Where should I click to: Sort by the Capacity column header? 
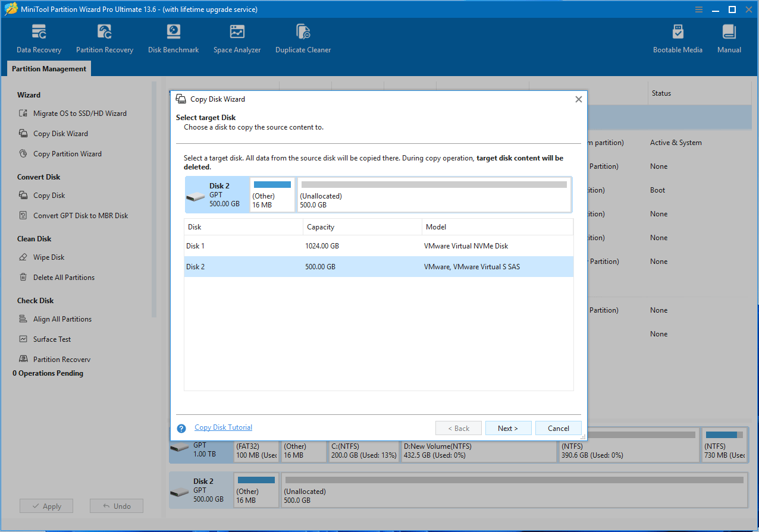click(x=362, y=227)
